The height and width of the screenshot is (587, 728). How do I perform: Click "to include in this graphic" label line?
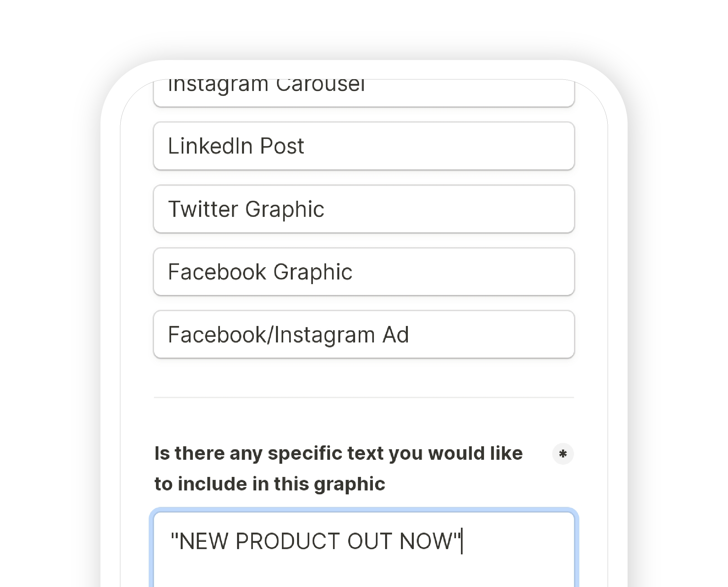click(270, 484)
